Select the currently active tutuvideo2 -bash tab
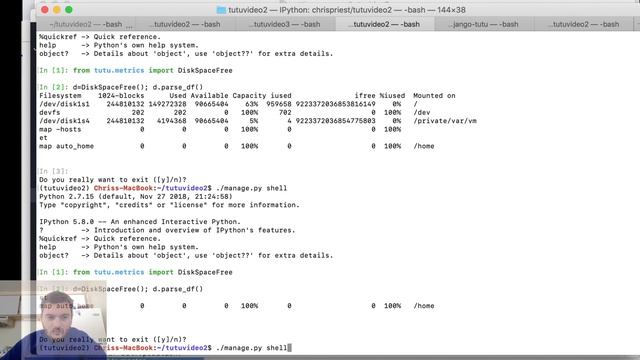This screenshot has width=640, height=360. pyautogui.click(x=385, y=24)
